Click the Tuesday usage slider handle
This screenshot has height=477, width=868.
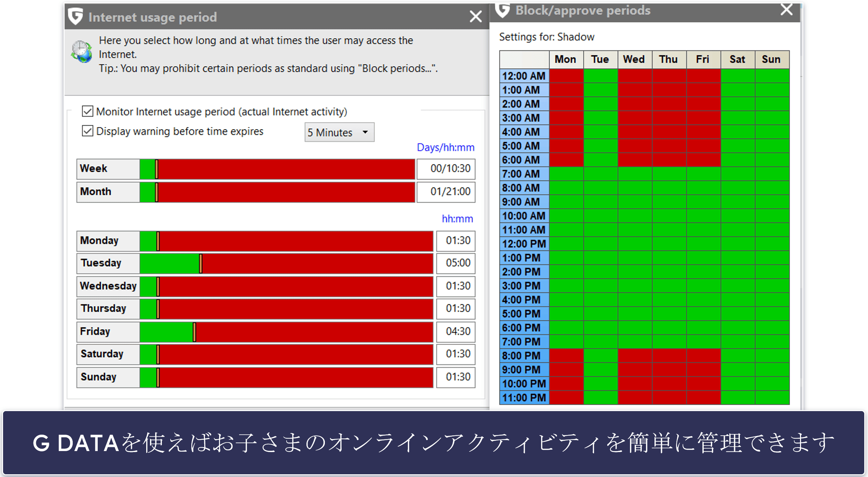201,263
